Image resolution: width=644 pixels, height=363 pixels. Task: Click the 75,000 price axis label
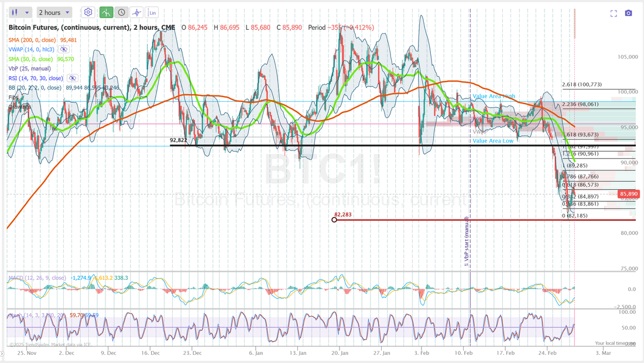(629, 269)
